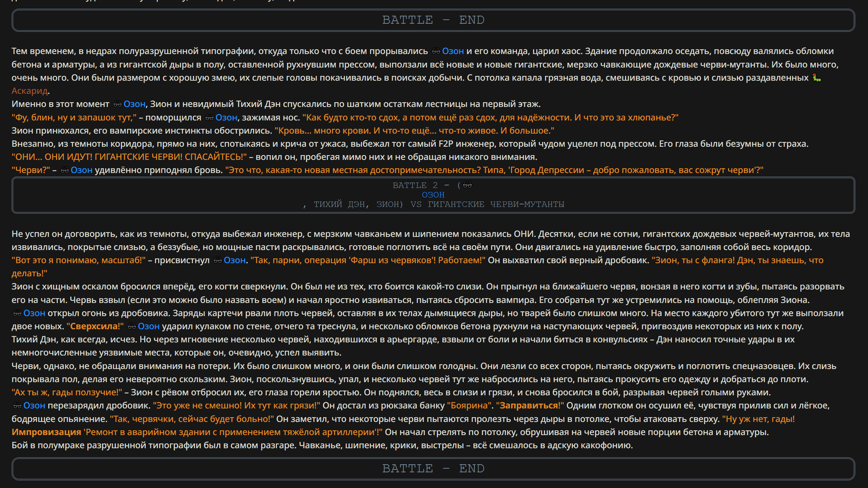The image size is (868, 488).
Task: Click the quote "Ах ты ж, гады ползучие!"
Action: pos(67,392)
